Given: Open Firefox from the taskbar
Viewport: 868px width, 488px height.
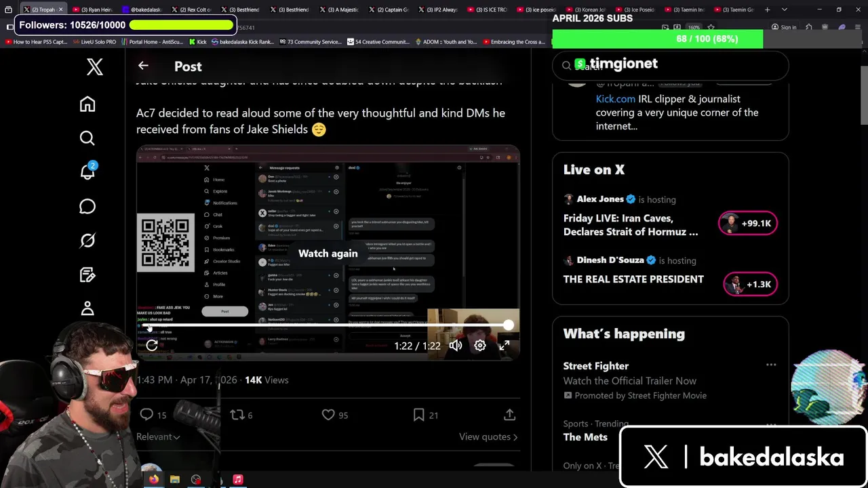Looking at the screenshot, I should click(x=154, y=479).
